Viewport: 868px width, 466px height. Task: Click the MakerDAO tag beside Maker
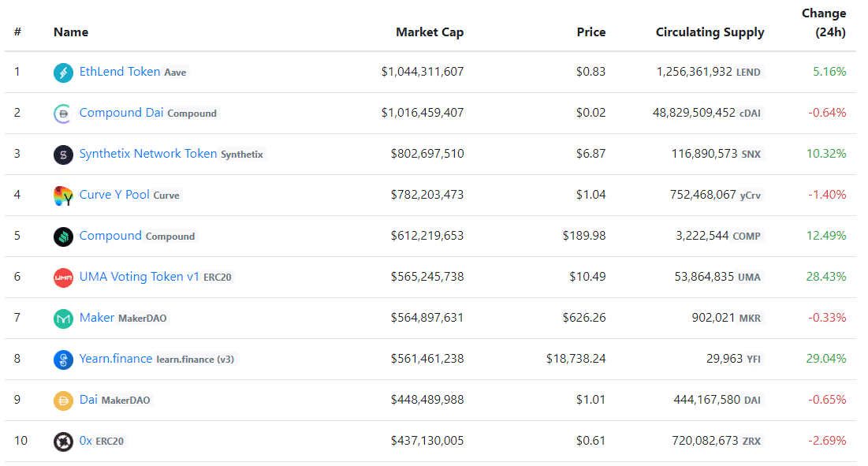142,319
